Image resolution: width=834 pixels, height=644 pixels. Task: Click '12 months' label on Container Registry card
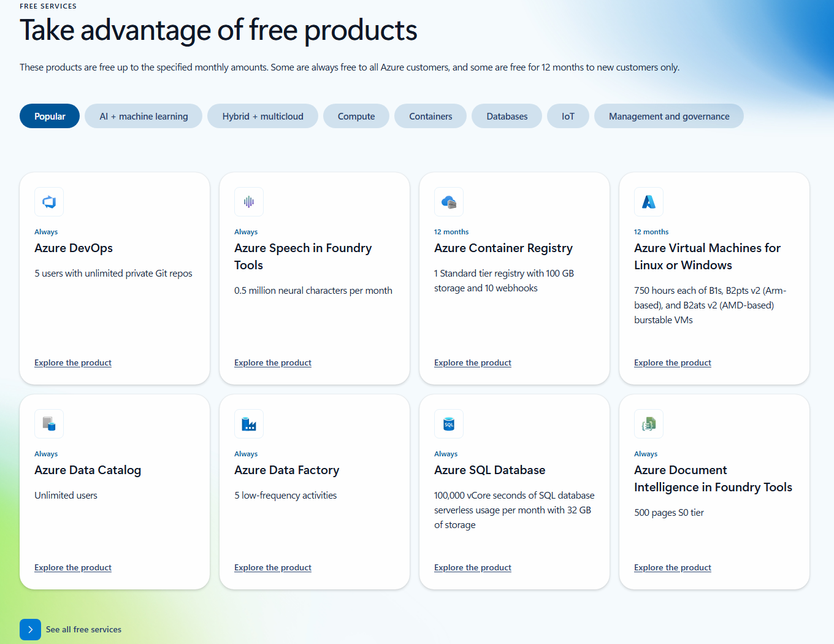tap(451, 232)
